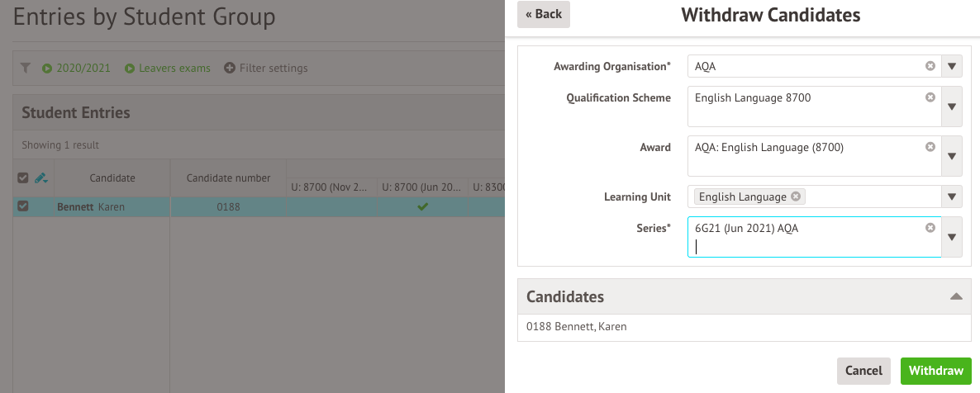Go back with the « Back button
The width and height of the screenshot is (980, 393).
coord(543,14)
